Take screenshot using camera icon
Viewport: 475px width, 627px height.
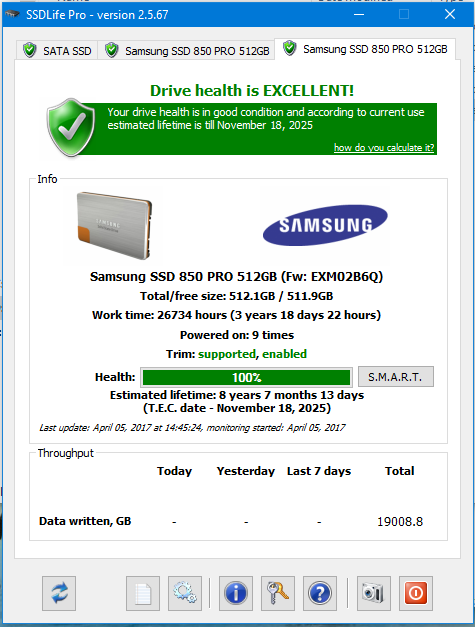pyautogui.click(x=374, y=593)
